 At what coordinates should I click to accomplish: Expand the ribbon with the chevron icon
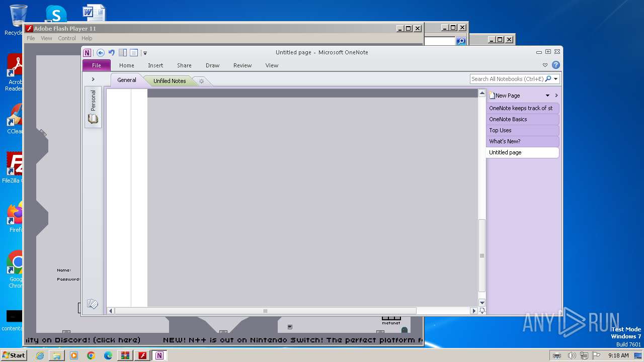point(545,65)
